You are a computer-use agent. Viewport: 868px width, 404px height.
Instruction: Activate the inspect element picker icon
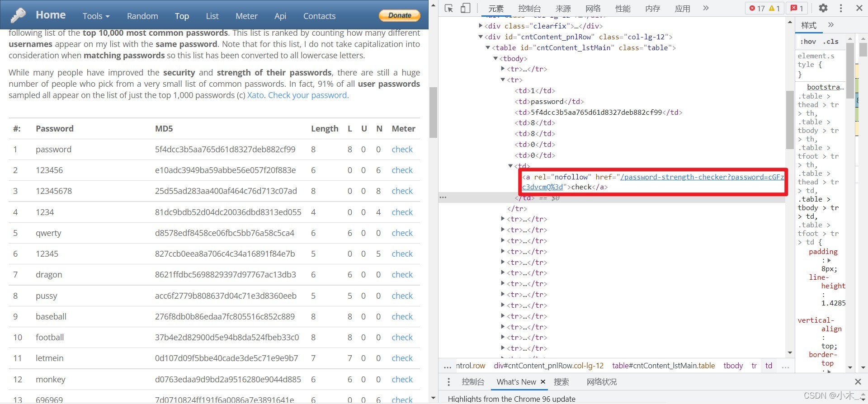(448, 8)
